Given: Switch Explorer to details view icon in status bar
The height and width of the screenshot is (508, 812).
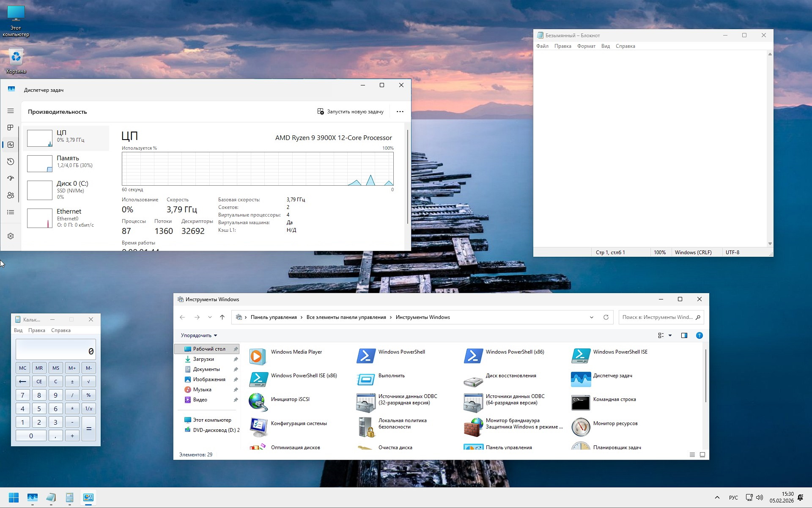Looking at the screenshot, I should click(692, 455).
